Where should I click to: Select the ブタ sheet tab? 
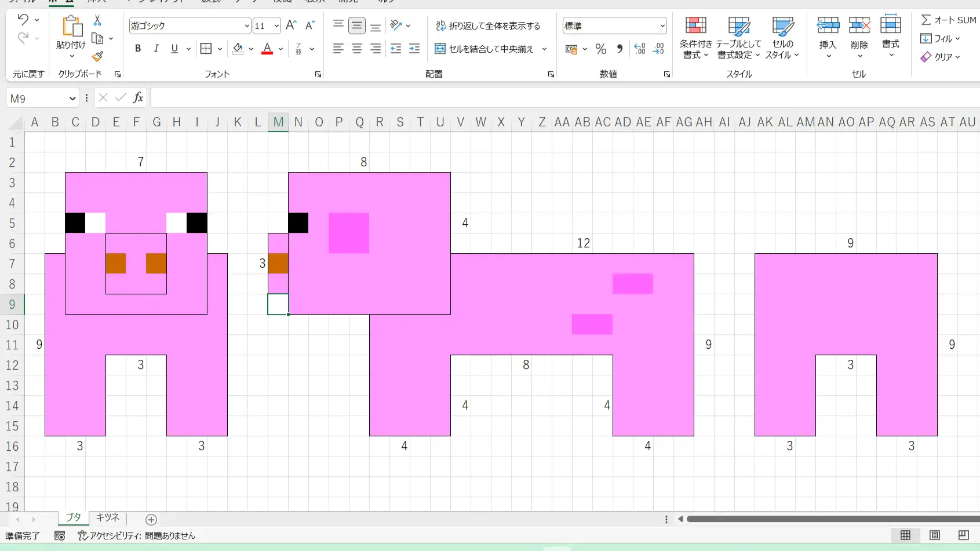point(74,517)
